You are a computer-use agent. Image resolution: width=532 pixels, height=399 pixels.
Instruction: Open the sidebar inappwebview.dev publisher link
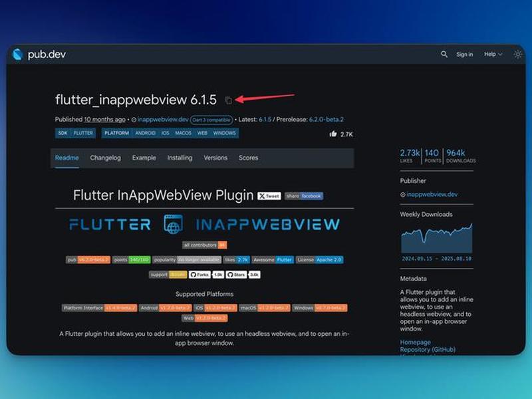(432, 194)
